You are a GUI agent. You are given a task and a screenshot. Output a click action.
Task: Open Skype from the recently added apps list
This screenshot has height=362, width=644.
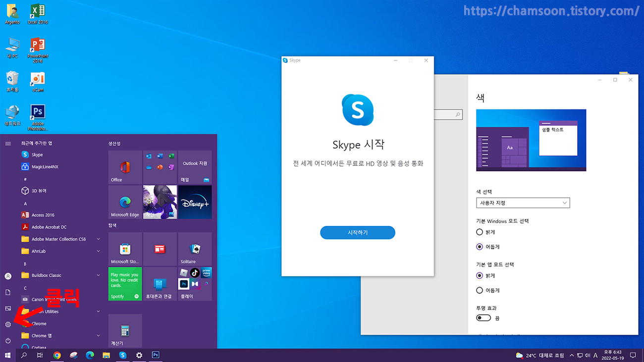click(59, 155)
